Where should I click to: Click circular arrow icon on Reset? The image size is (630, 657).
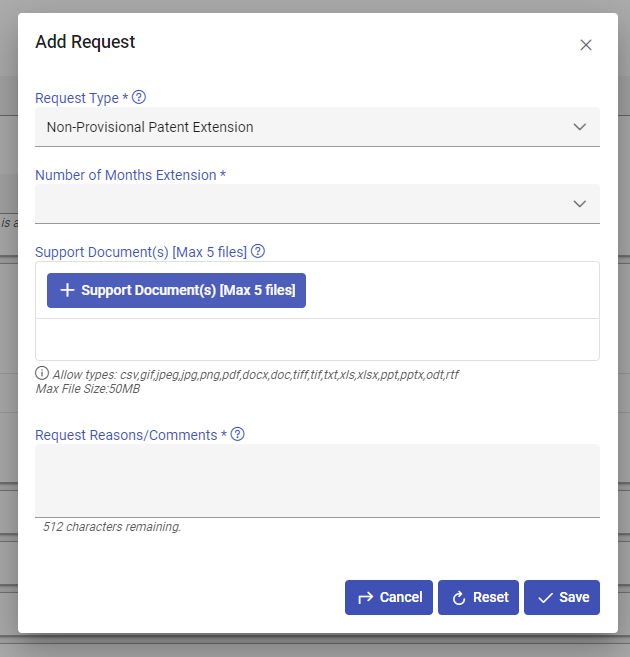[459, 598]
